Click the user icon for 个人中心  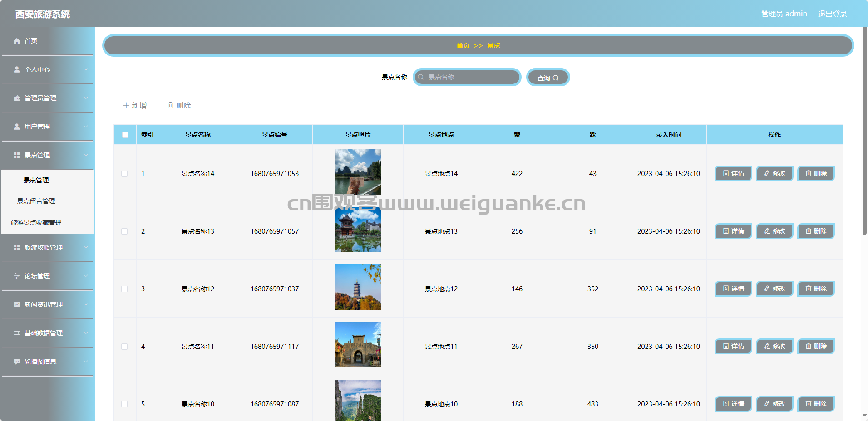(17, 69)
